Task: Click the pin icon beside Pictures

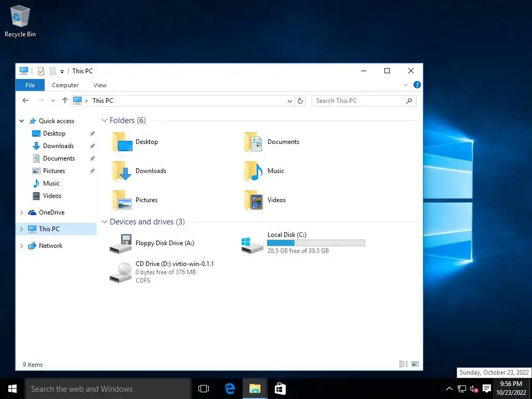Action: coord(92,171)
